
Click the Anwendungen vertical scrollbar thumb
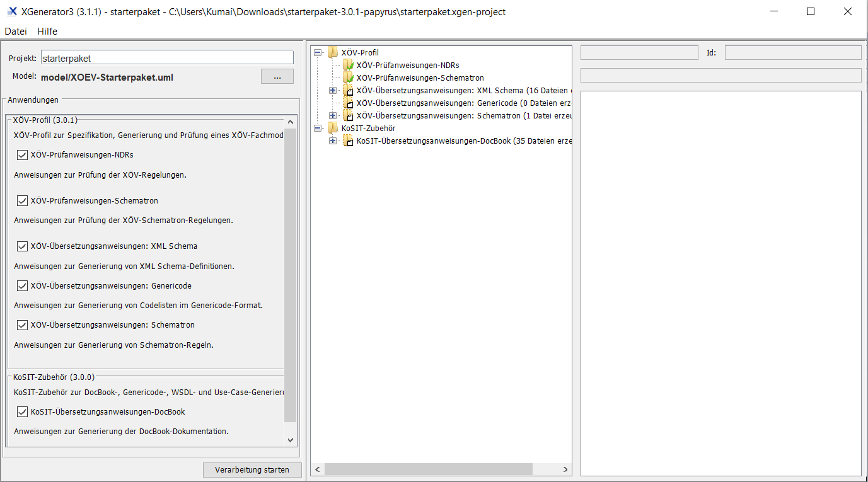[x=291, y=275]
